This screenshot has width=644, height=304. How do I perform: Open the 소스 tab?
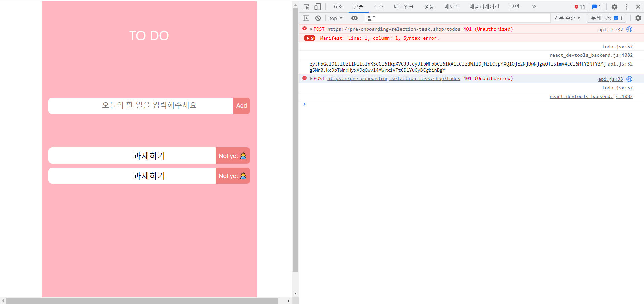378,7
